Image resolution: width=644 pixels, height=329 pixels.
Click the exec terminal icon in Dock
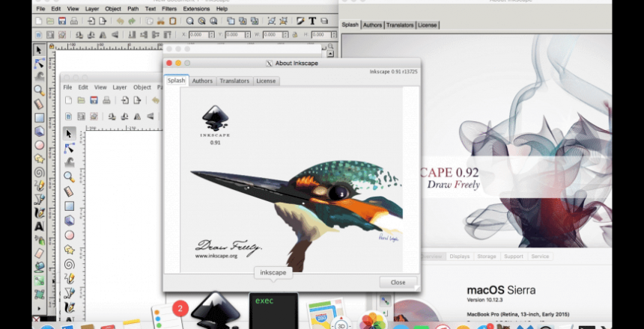point(273,311)
